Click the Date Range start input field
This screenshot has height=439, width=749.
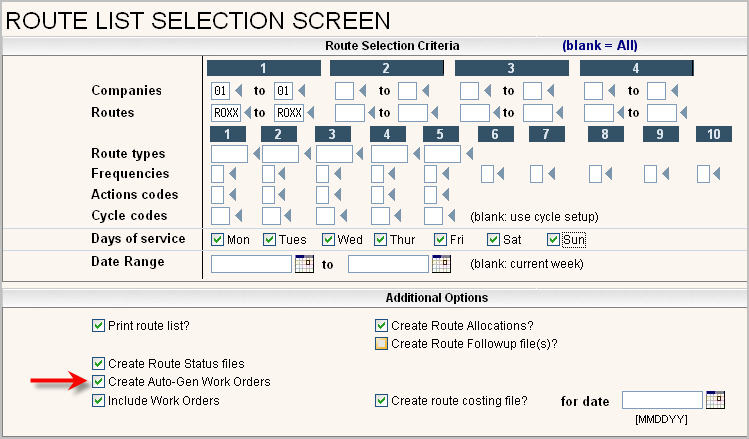(x=251, y=265)
